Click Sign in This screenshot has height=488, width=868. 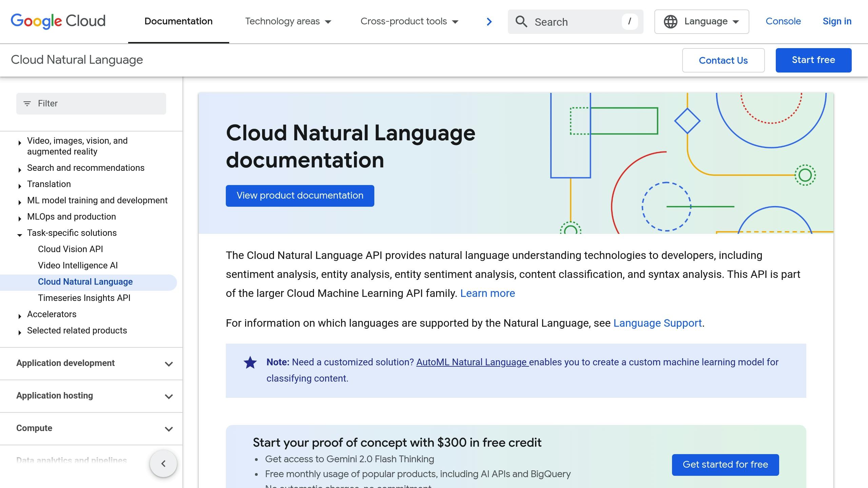[x=837, y=21]
